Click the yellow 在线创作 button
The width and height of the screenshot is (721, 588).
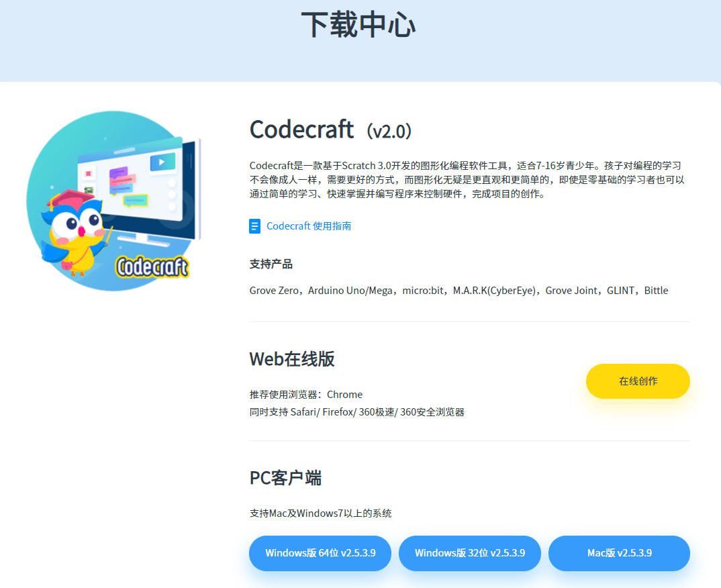coord(638,381)
